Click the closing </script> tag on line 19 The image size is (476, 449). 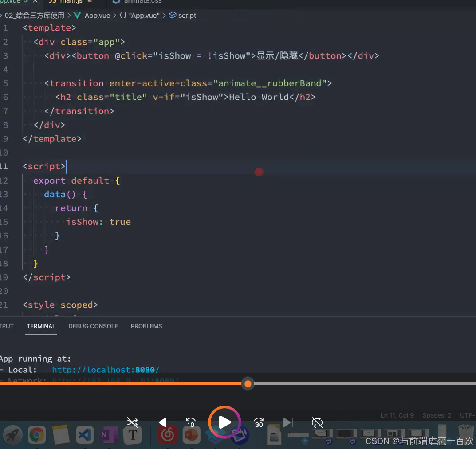[47, 277]
